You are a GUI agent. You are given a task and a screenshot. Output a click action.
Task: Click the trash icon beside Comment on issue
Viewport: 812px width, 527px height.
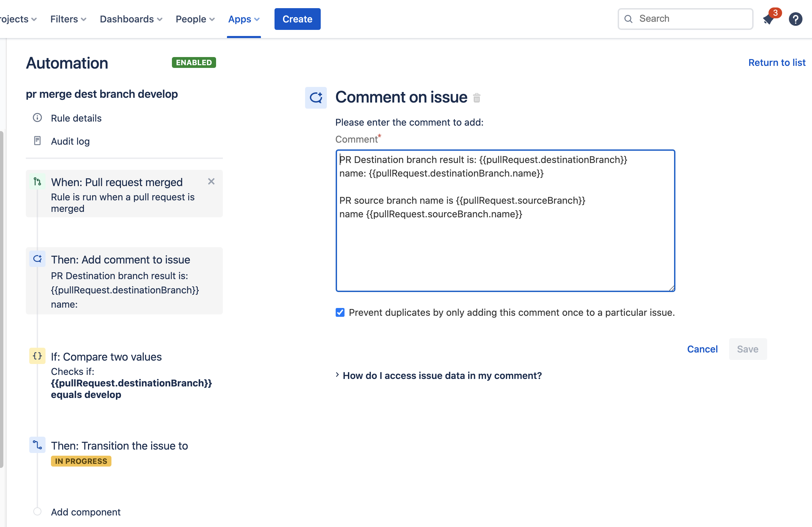477,98
